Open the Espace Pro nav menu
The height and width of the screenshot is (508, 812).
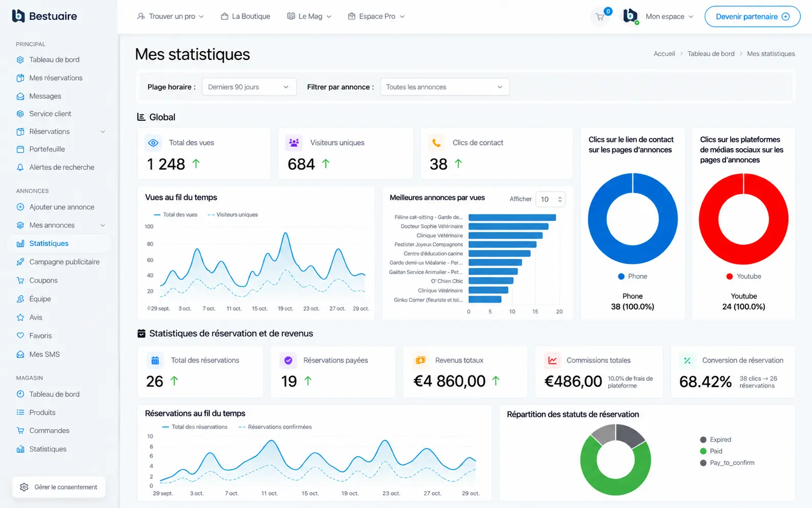[376, 16]
